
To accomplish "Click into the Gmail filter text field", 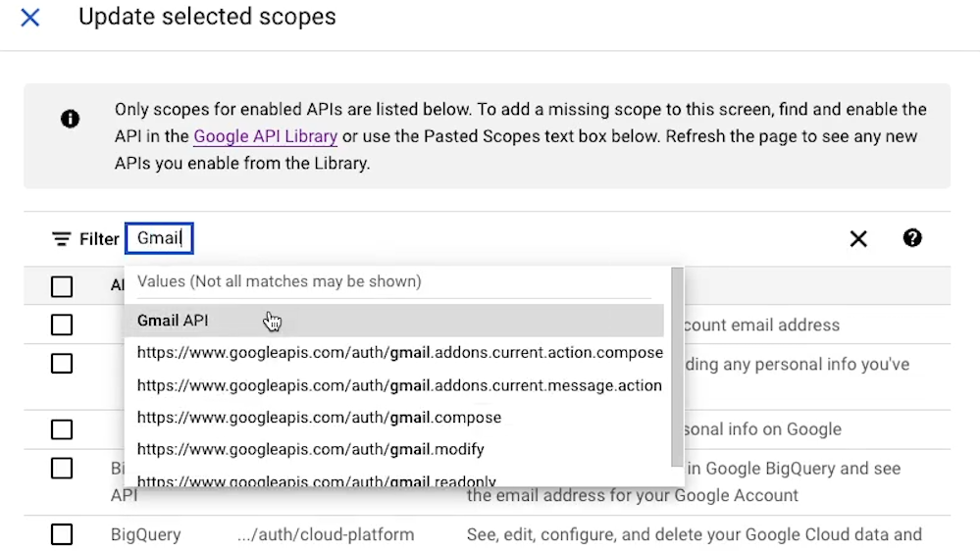I will [x=159, y=238].
